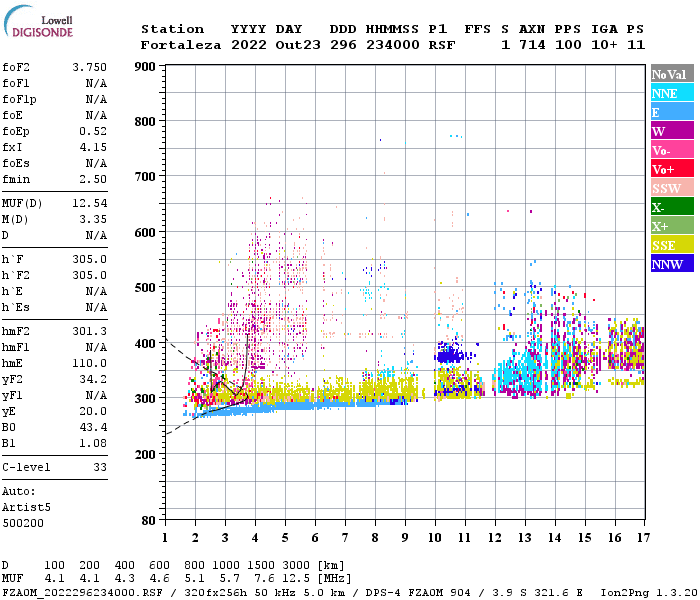Click the h`F value 305.0
This screenshot has width=700, height=600.
tap(90, 259)
